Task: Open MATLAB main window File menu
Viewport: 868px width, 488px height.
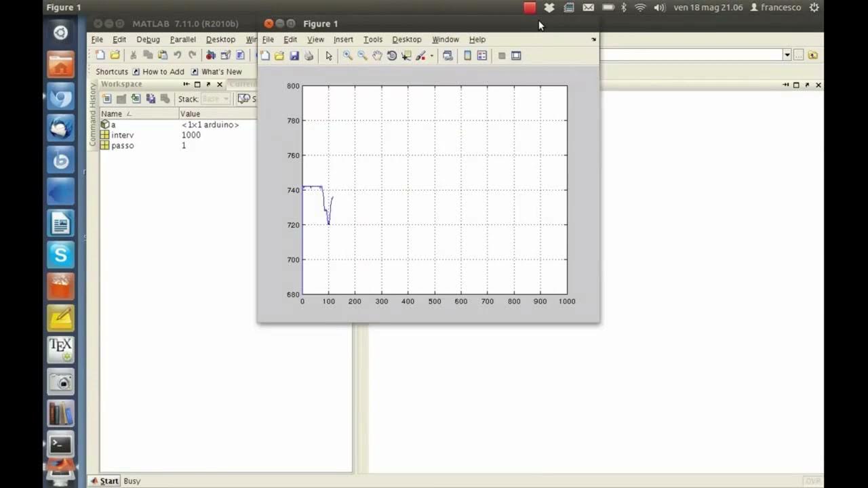Action: point(97,39)
